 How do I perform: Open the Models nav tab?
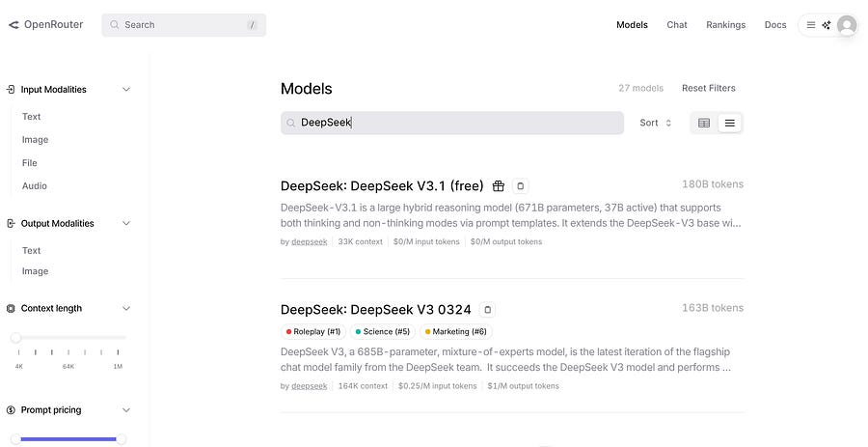632,25
